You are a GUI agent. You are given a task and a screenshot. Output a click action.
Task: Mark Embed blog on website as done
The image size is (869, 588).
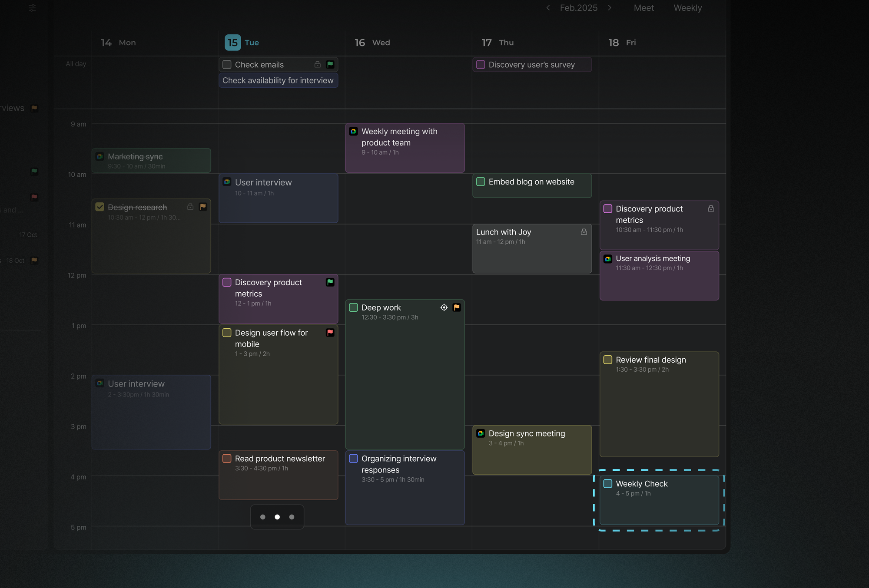click(481, 182)
